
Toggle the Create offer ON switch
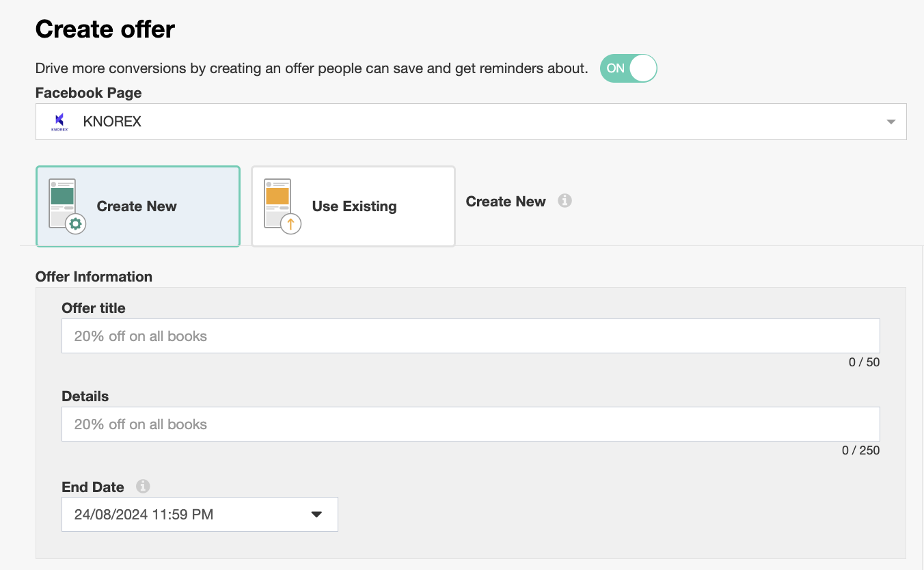628,68
